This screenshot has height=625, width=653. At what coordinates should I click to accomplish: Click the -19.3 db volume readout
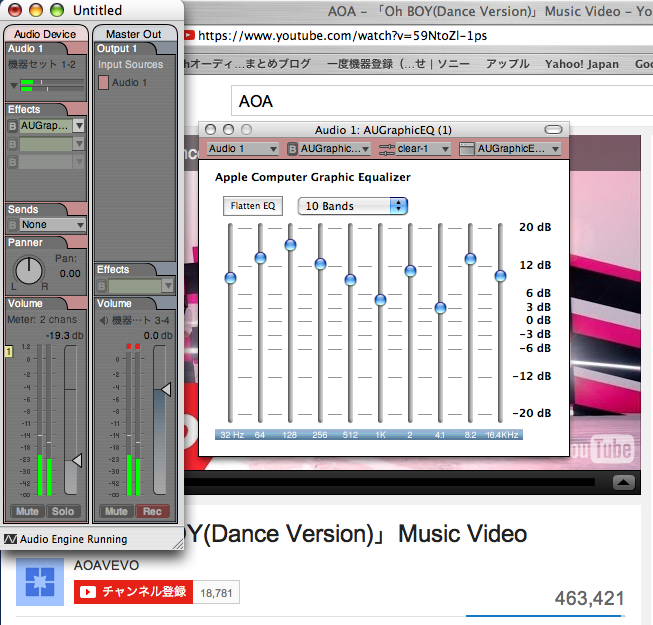tap(65, 336)
